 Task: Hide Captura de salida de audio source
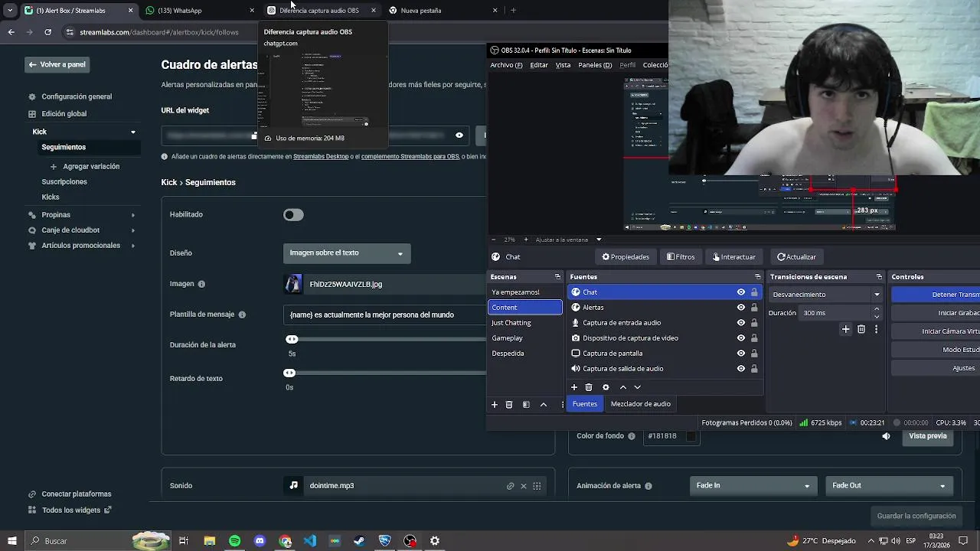point(740,369)
